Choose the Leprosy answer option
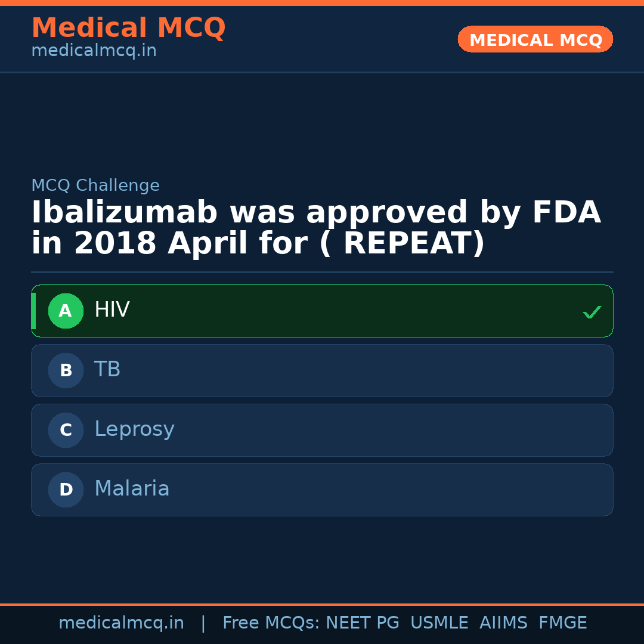The width and height of the screenshot is (644, 644). [322, 430]
